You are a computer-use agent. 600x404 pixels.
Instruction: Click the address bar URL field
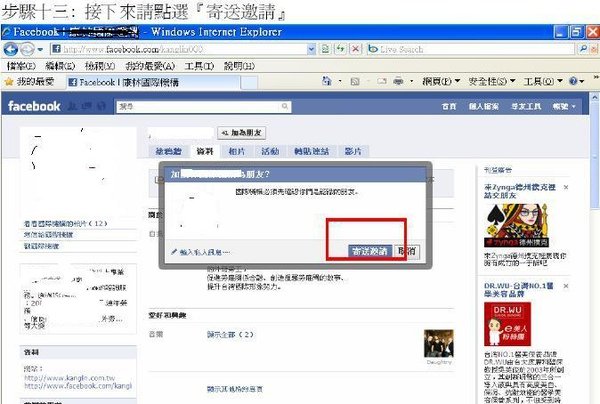point(179,49)
